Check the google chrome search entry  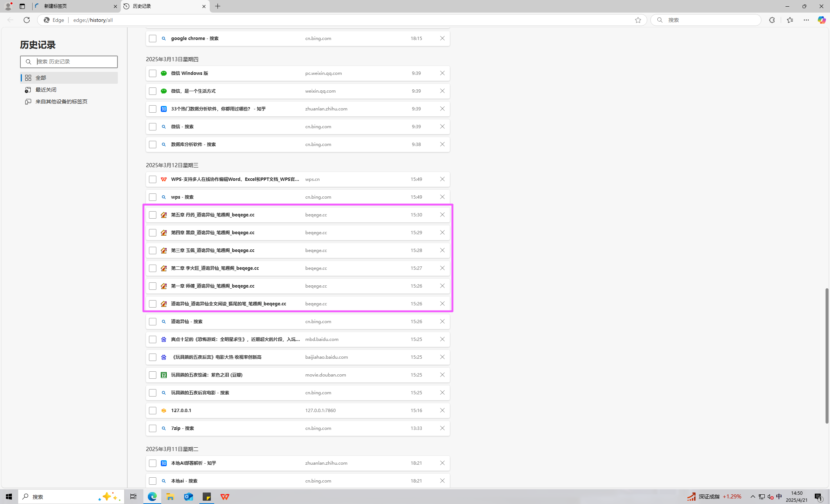click(x=153, y=39)
